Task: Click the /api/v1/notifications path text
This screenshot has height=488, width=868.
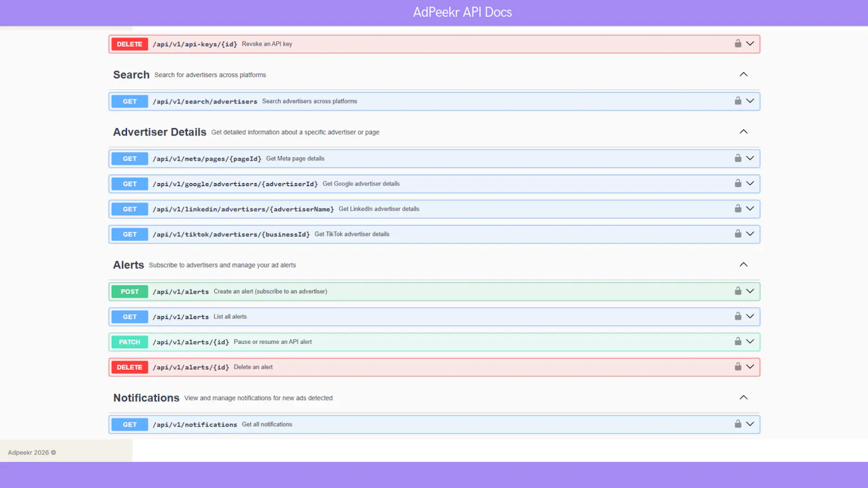Action: (x=195, y=425)
